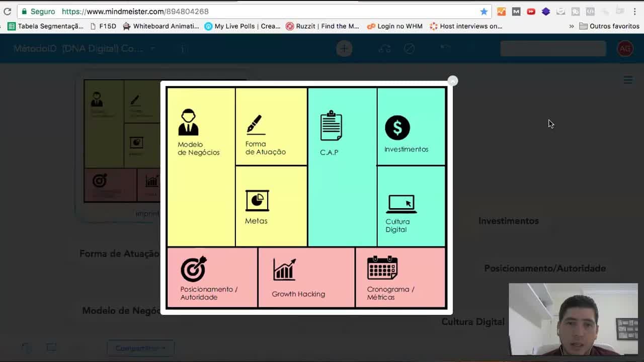Expand the hidden bookmarks chevron
This screenshot has height=362, width=644.
click(572, 26)
